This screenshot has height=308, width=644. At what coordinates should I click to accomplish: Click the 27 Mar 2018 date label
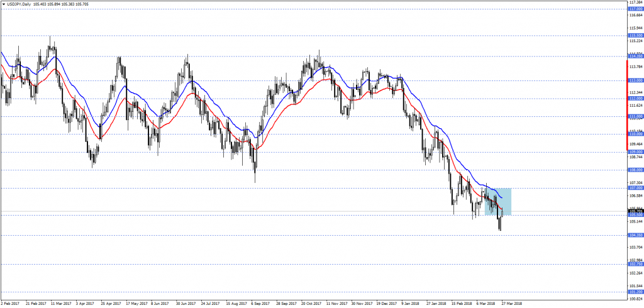(513, 304)
